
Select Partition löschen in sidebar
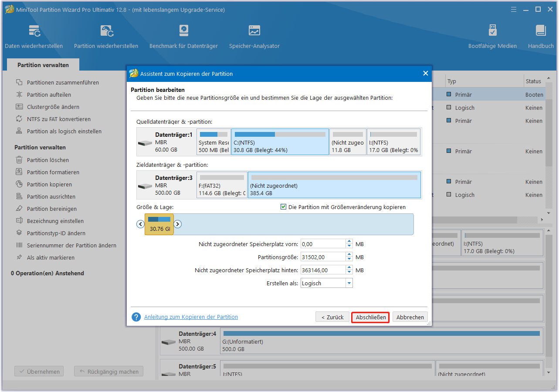point(48,160)
